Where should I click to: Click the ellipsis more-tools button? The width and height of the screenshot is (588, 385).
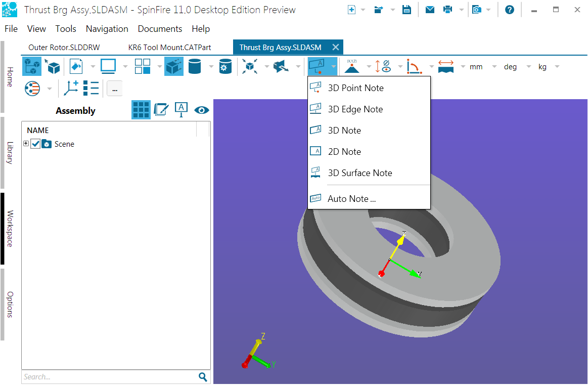click(114, 89)
